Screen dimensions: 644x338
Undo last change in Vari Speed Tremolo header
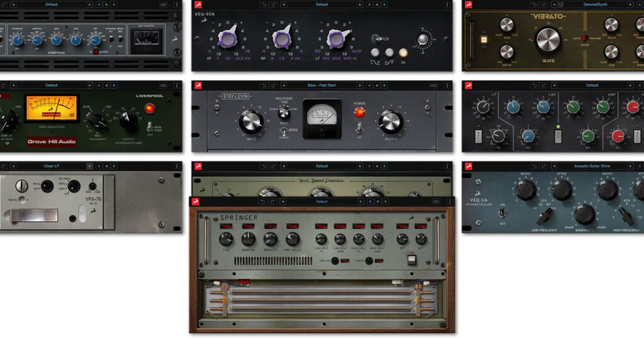click(x=264, y=166)
